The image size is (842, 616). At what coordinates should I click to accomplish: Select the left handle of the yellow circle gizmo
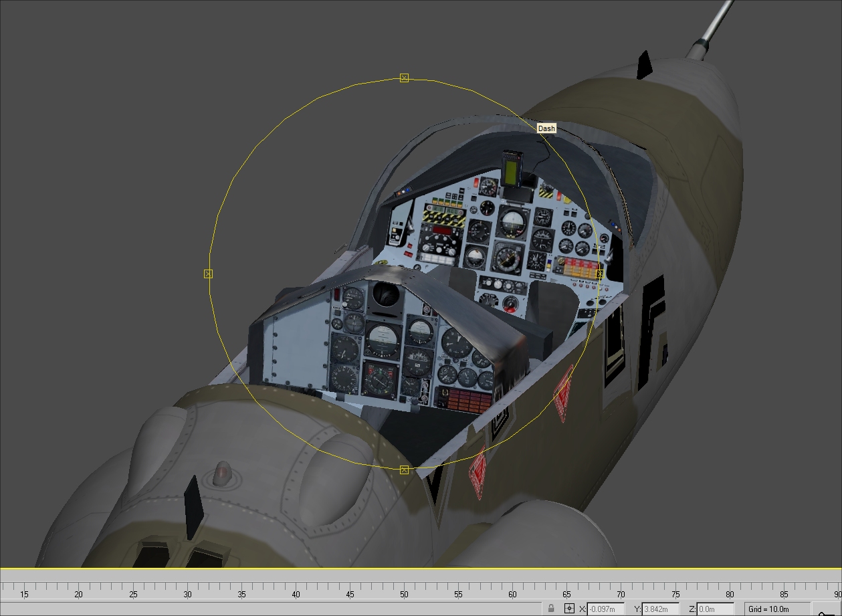point(208,274)
